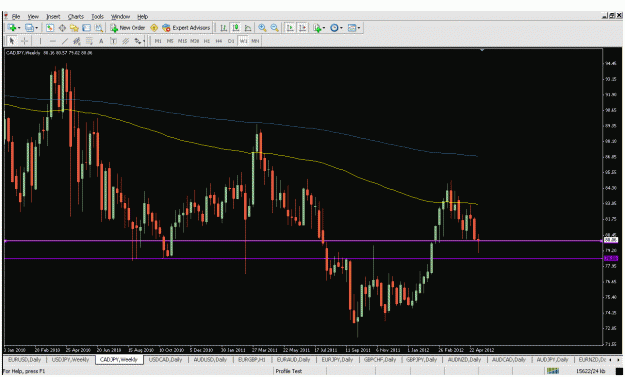The height and width of the screenshot is (377, 625).
Task: Launch the Strategy Tester icon
Action: 98,28
